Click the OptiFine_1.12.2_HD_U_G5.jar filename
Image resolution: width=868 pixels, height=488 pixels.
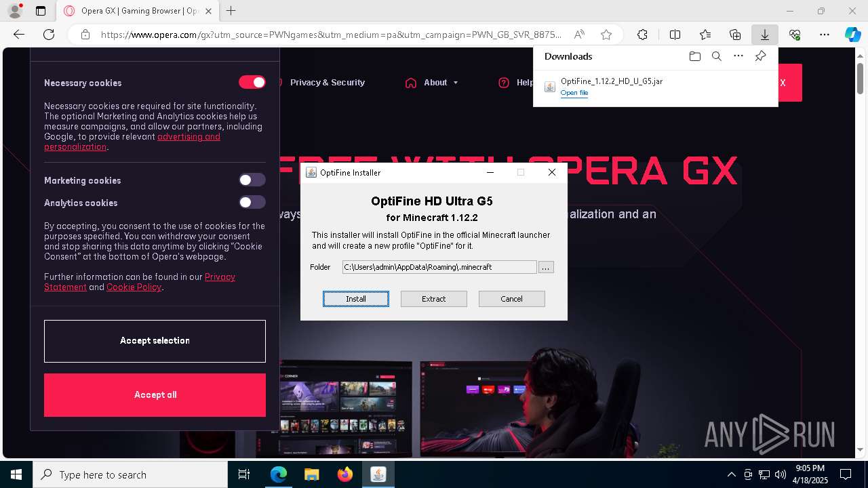coord(612,81)
